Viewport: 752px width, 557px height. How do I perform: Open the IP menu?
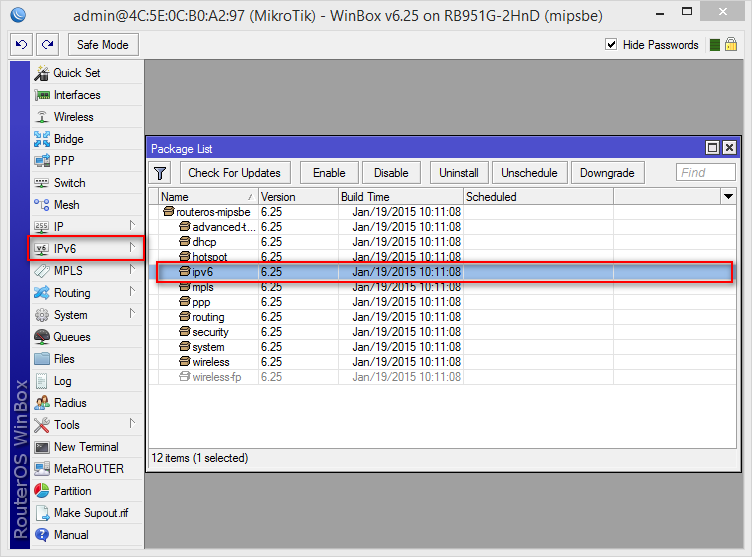88,226
